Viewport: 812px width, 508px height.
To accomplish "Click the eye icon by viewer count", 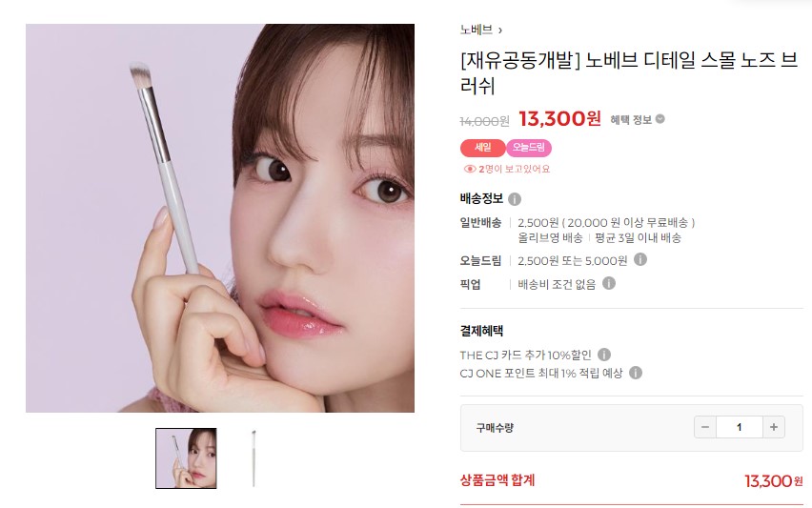I will [470, 169].
